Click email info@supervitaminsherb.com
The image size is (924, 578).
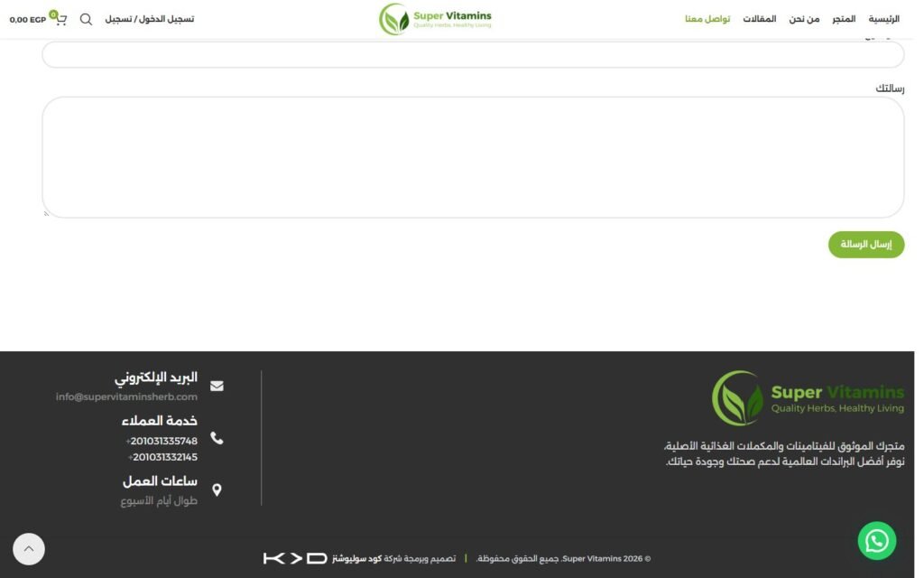[x=126, y=397]
